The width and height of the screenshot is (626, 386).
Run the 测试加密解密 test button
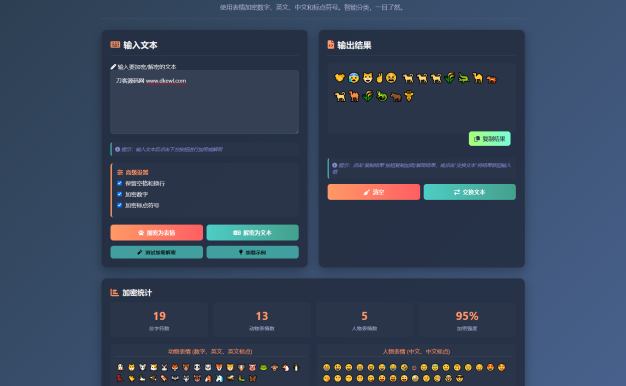[x=156, y=252]
